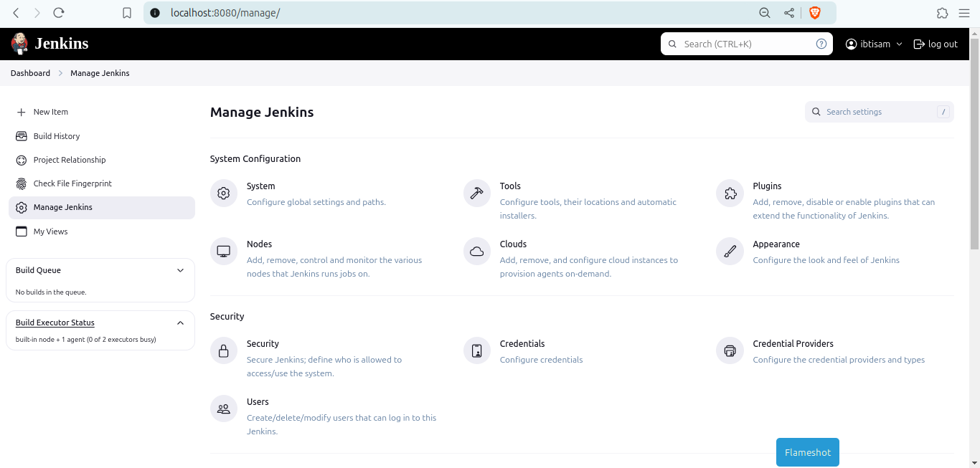
Task: Click the System gear icon
Action: point(223,194)
